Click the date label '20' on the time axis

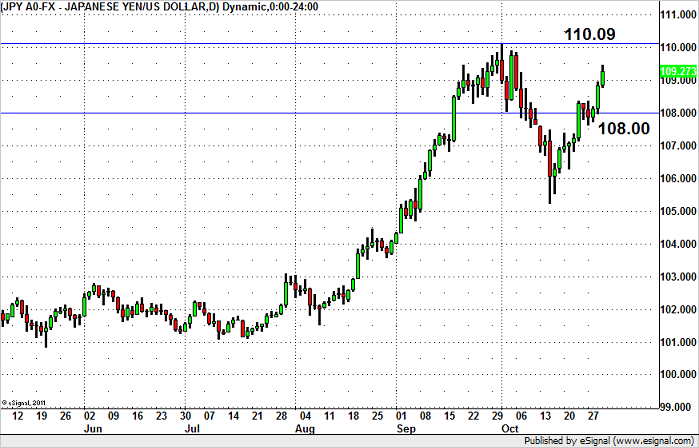tap(569, 416)
